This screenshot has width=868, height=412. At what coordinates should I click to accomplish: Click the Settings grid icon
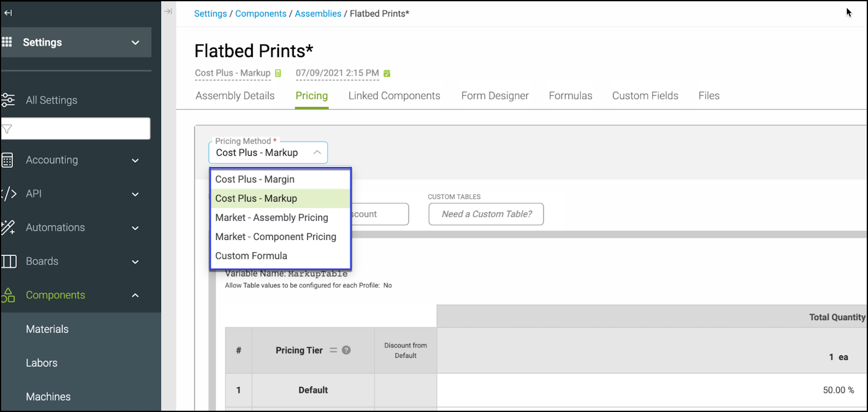[x=7, y=42]
